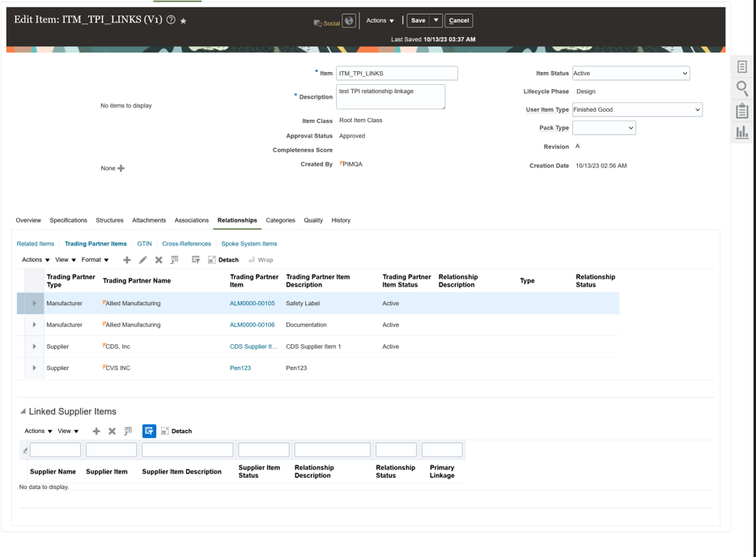Click into the Item name field
This screenshot has width=756, height=557.
[x=397, y=74]
